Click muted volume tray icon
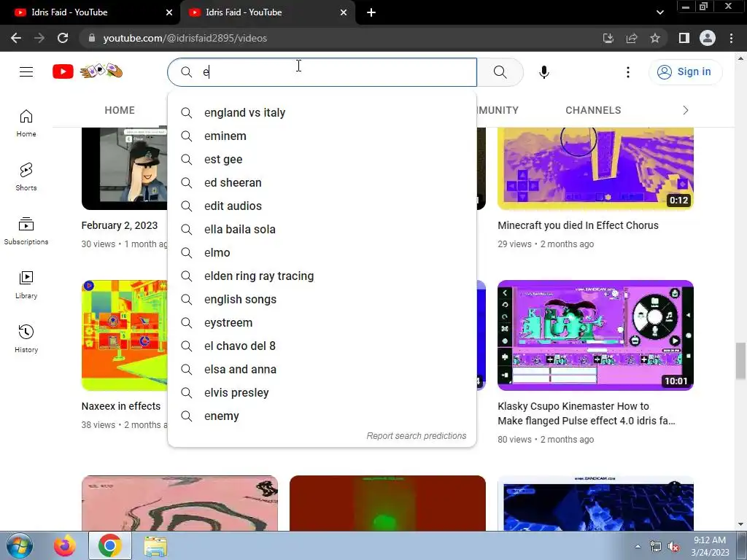This screenshot has width=747, height=560. tap(673, 547)
